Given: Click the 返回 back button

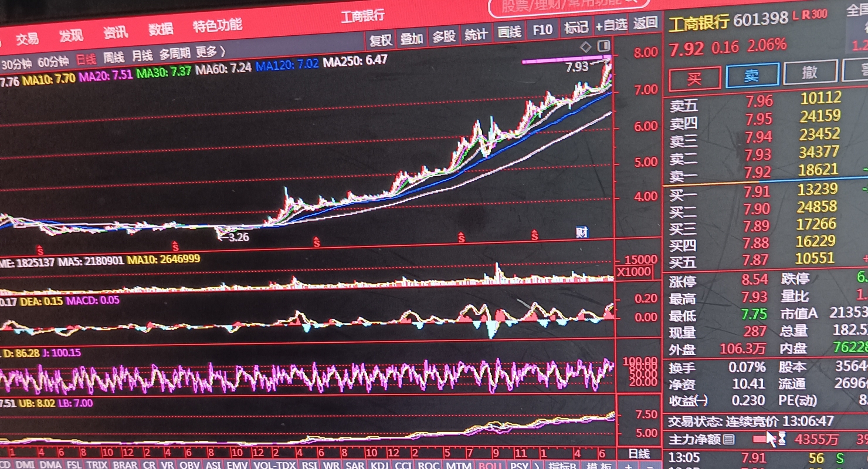Looking at the screenshot, I should (645, 23).
